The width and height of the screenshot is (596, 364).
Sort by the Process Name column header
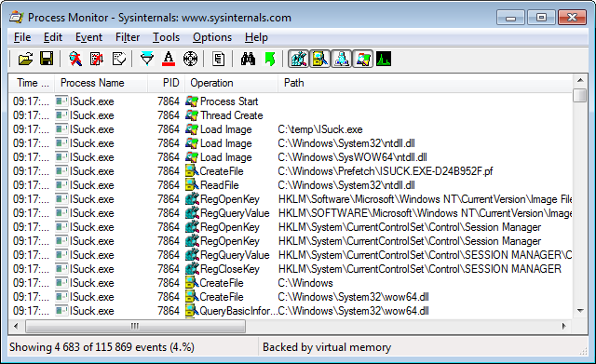[x=101, y=83]
